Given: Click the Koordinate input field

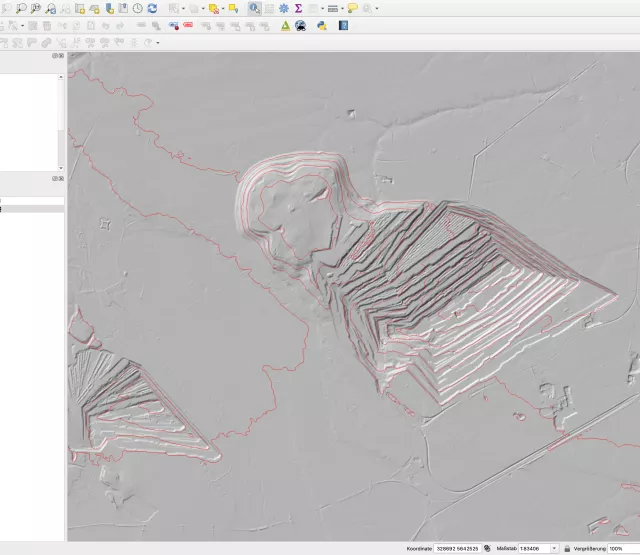Looking at the screenshot, I should coord(457,549).
